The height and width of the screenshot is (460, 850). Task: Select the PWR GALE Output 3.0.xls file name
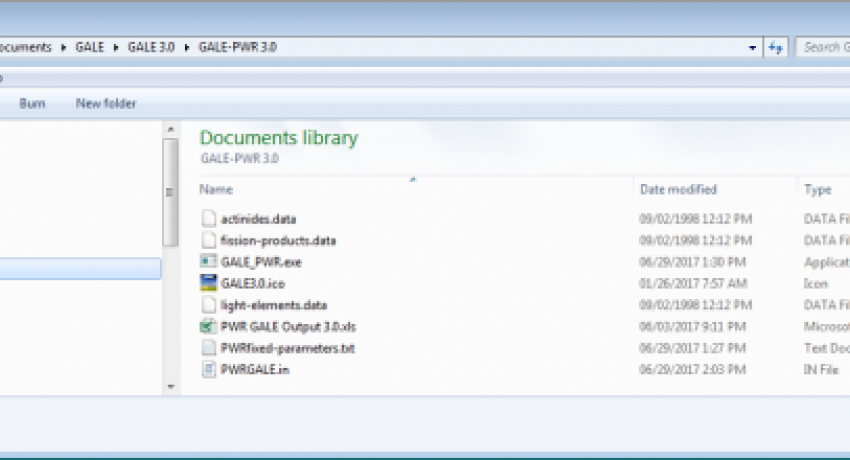pos(288,327)
